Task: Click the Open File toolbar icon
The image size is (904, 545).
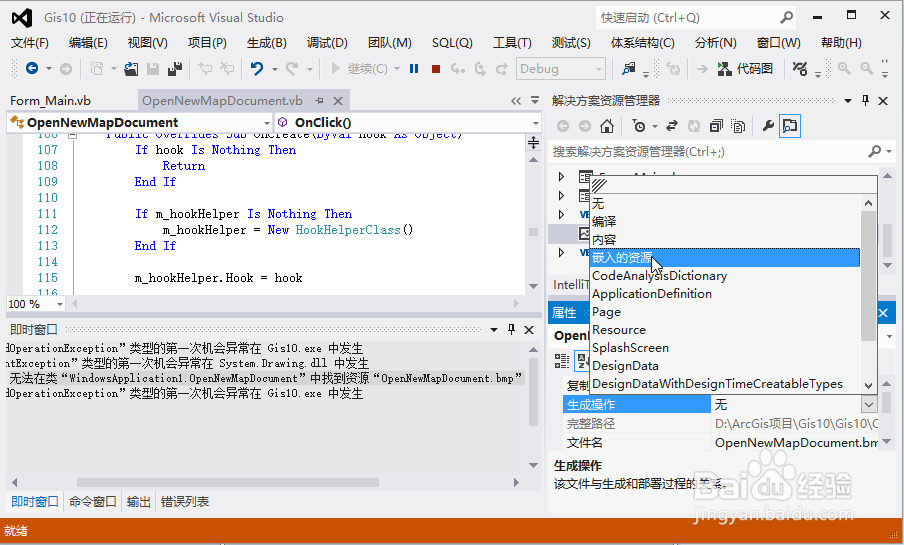Action: point(131,69)
